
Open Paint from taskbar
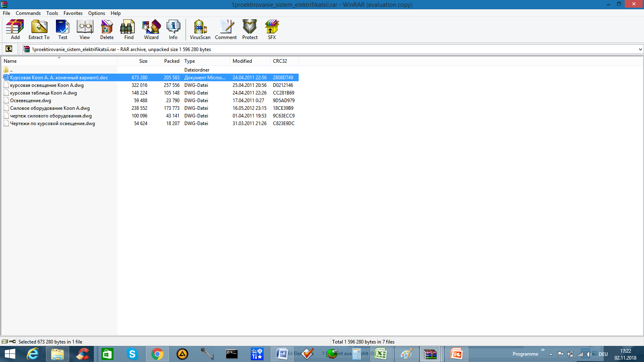point(406,354)
